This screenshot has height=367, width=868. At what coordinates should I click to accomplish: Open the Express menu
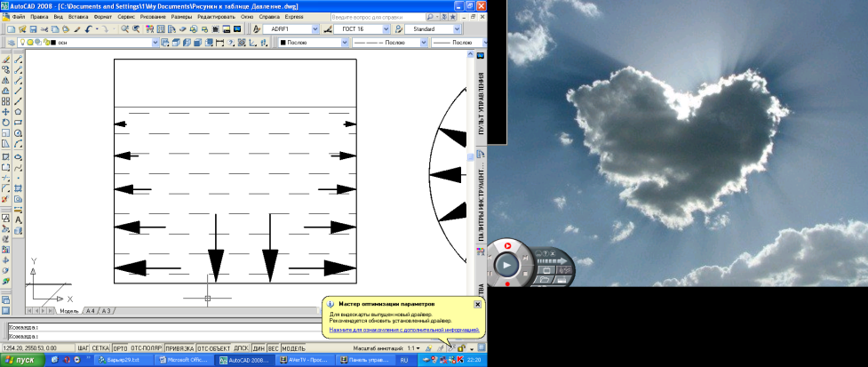(x=294, y=17)
